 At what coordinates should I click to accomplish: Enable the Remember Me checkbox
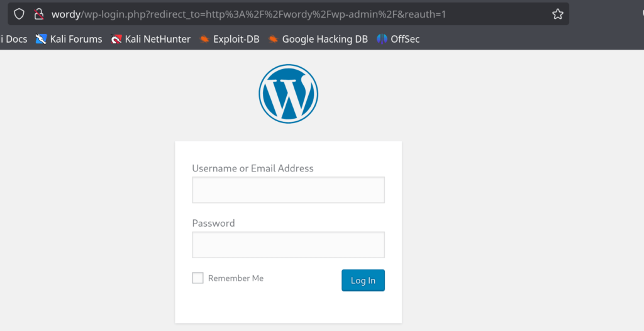pyautogui.click(x=197, y=278)
